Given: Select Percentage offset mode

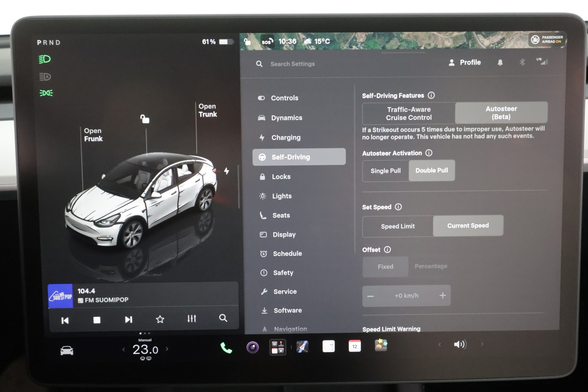Looking at the screenshot, I should [x=431, y=266].
